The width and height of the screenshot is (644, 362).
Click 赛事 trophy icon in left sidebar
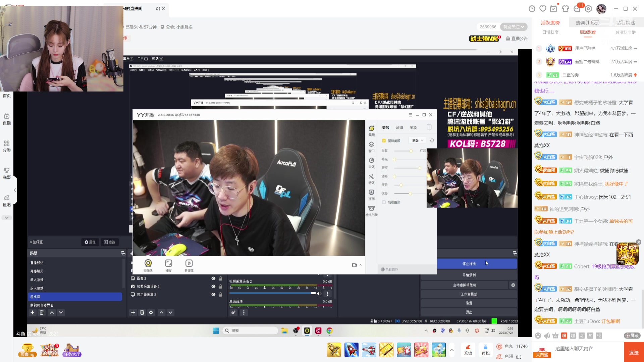click(x=7, y=173)
